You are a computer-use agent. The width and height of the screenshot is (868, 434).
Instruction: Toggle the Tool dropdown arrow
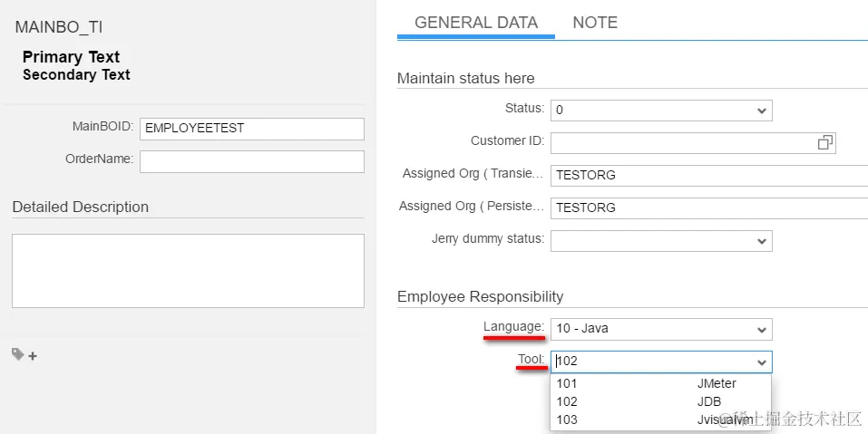coord(761,362)
